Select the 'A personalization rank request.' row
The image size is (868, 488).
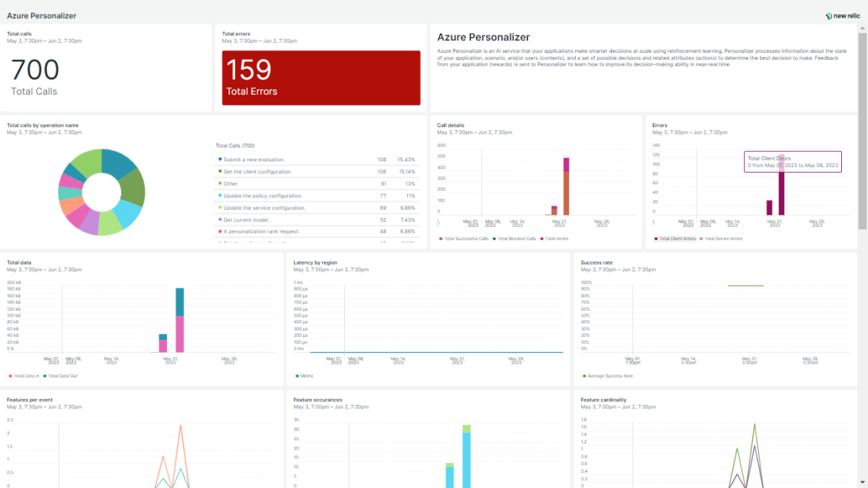(x=317, y=231)
